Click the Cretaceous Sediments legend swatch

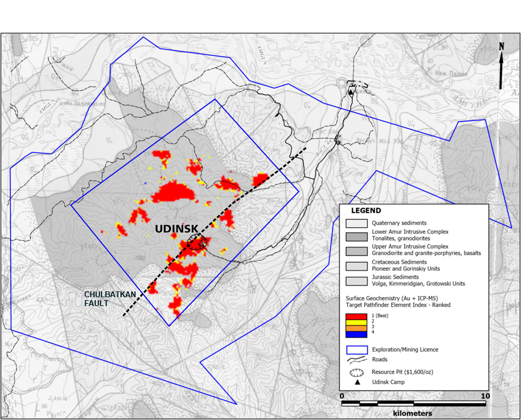pyautogui.click(x=357, y=267)
